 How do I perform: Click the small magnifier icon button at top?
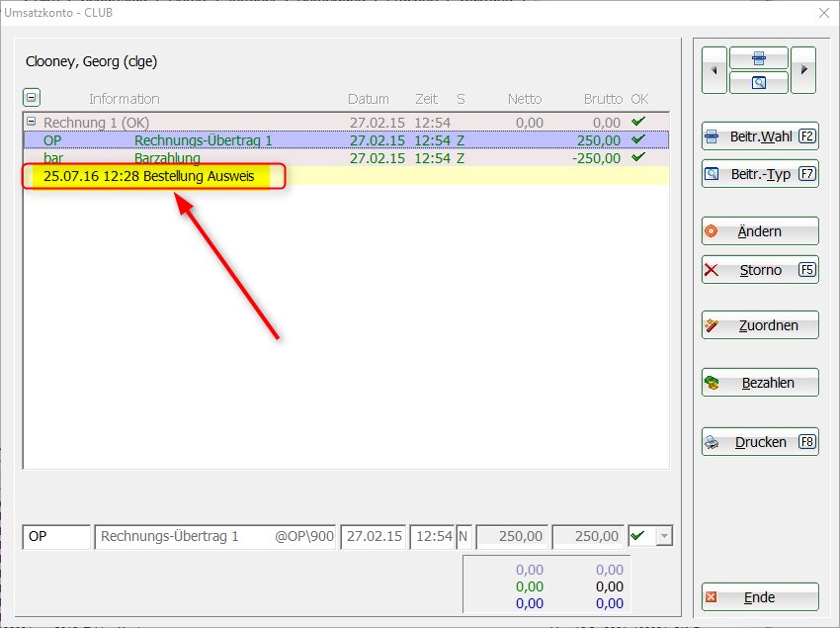click(758, 83)
